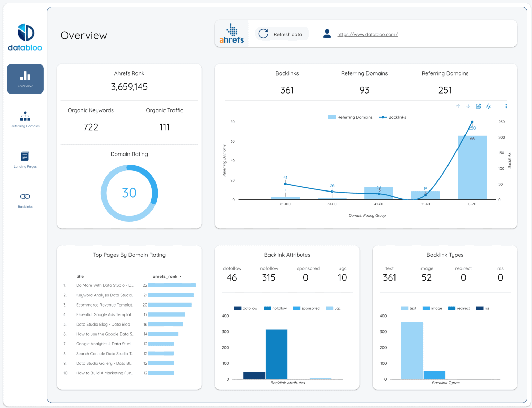This screenshot has height=408, width=532.
Task: Click the ahrefs logo
Action: [x=232, y=34]
